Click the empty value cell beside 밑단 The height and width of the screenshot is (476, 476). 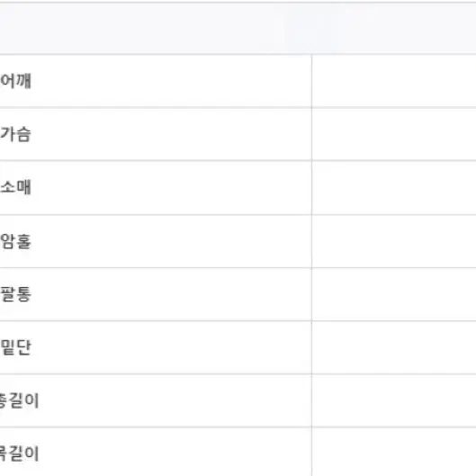click(x=394, y=347)
